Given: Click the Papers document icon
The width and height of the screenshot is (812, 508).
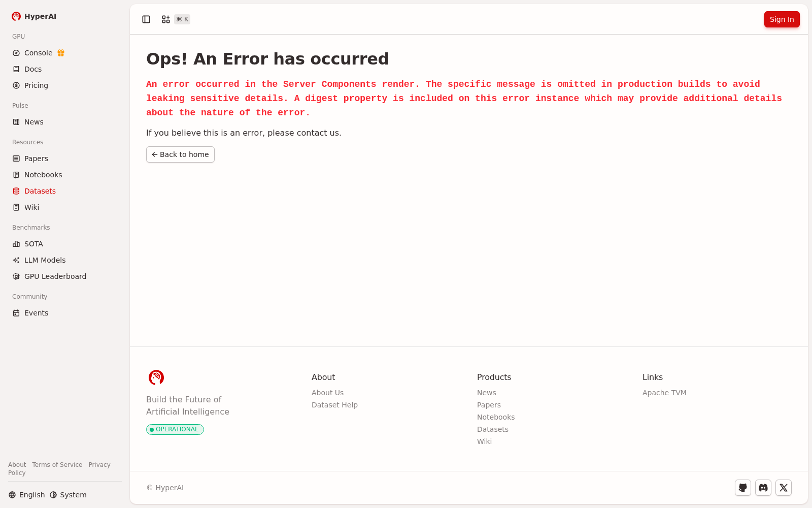Looking at the screenshot, I should (16, 158).
